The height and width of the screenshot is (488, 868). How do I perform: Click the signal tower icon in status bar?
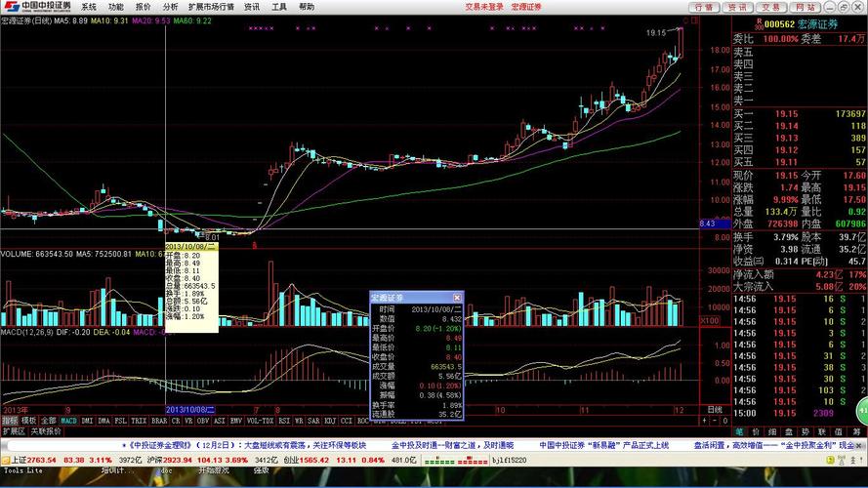pos(843,460)
